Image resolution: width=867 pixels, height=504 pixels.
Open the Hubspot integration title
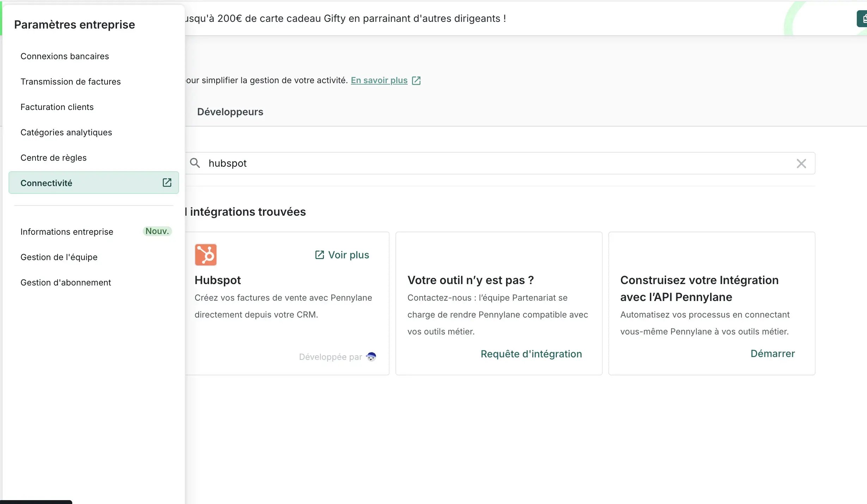217,280
